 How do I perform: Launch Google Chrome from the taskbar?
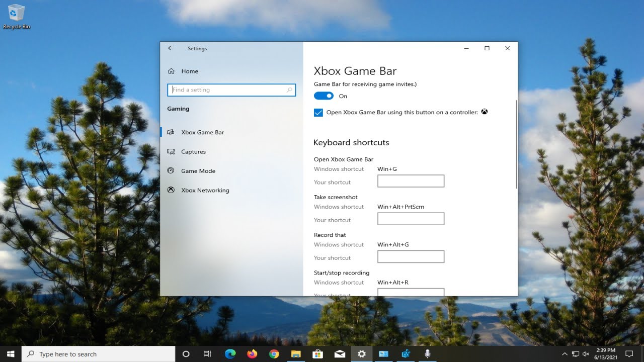(274, 354)
